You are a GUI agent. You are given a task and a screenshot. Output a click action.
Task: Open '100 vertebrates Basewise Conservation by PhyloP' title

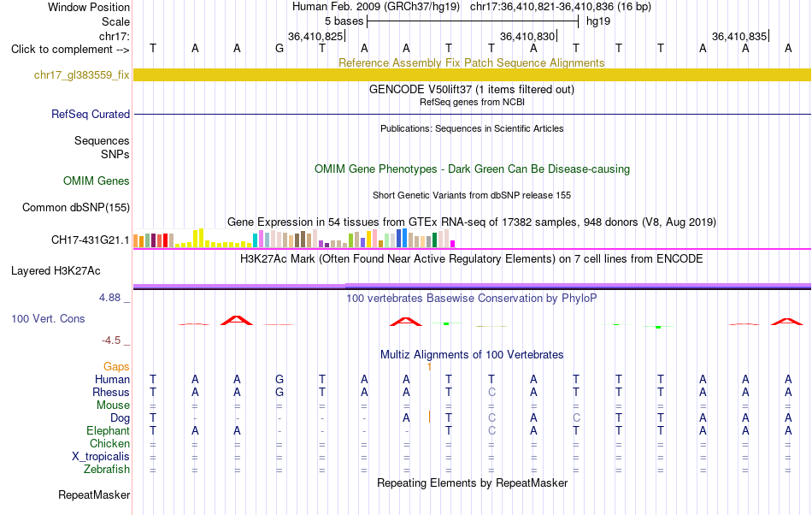pyautogui.click(x=471, y=298)
